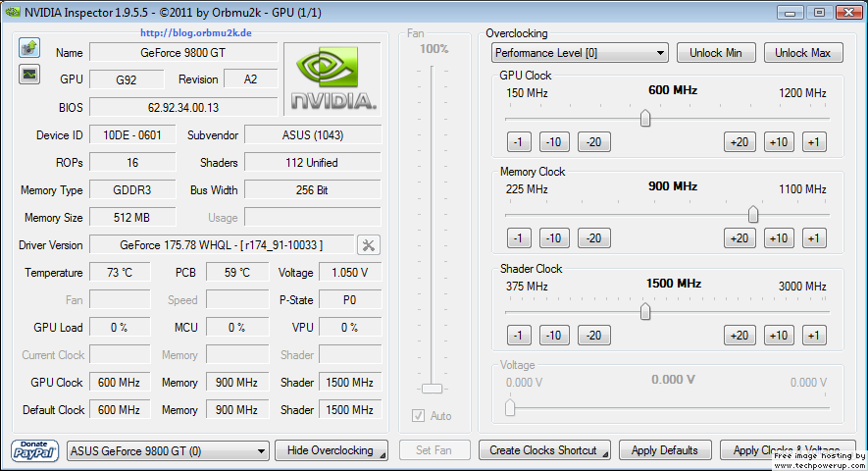Click the Device ID 10DE - 0601 field
Screen dimensions: 868x471
coord(132,135)
